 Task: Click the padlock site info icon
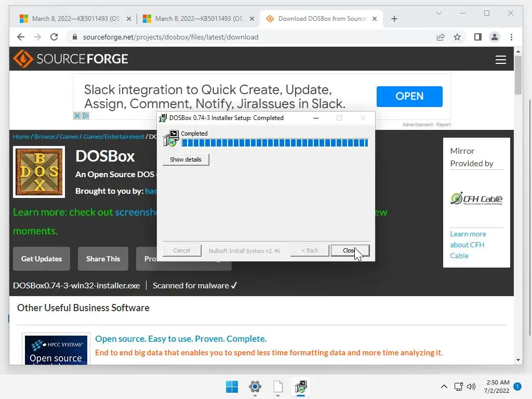tap(75, 37)
